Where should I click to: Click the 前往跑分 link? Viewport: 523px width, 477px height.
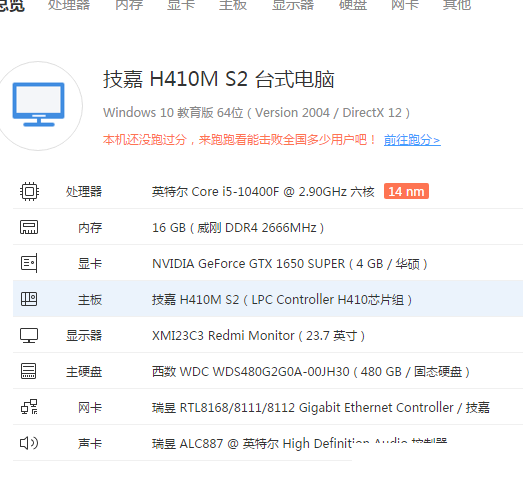pos(412,140)
